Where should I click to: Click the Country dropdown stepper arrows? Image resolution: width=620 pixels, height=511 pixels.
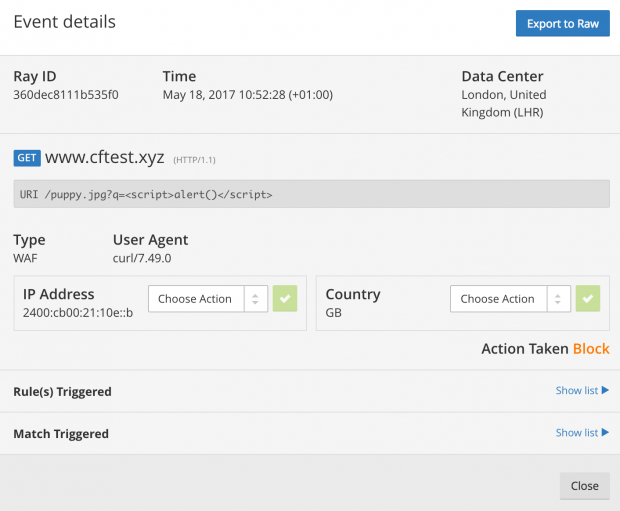(x=558, y=299)
